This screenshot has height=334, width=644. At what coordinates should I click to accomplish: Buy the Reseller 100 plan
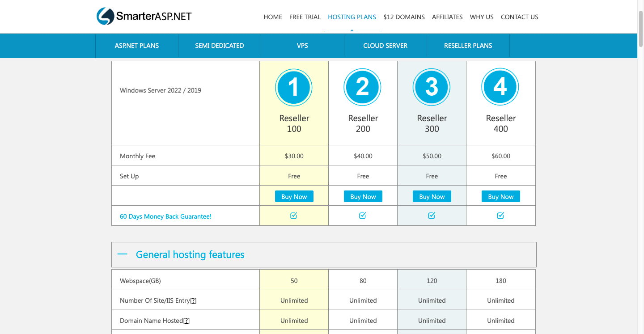pos(294,197)
